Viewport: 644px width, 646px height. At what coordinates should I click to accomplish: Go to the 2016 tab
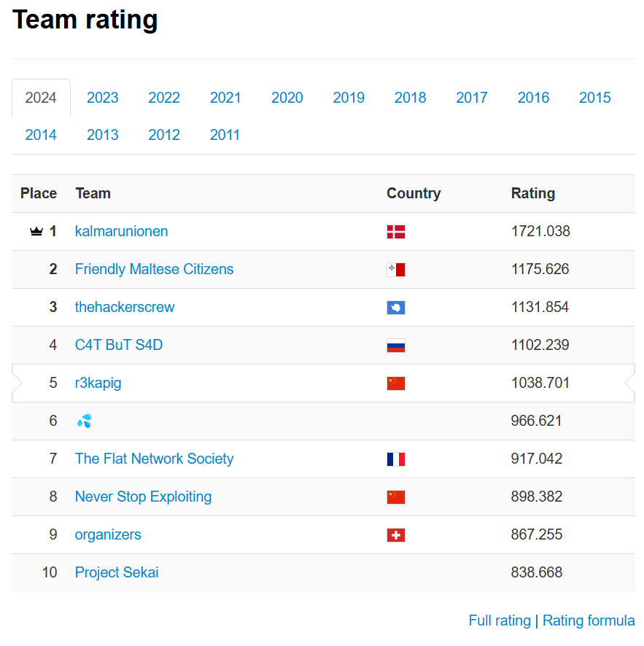533,98
